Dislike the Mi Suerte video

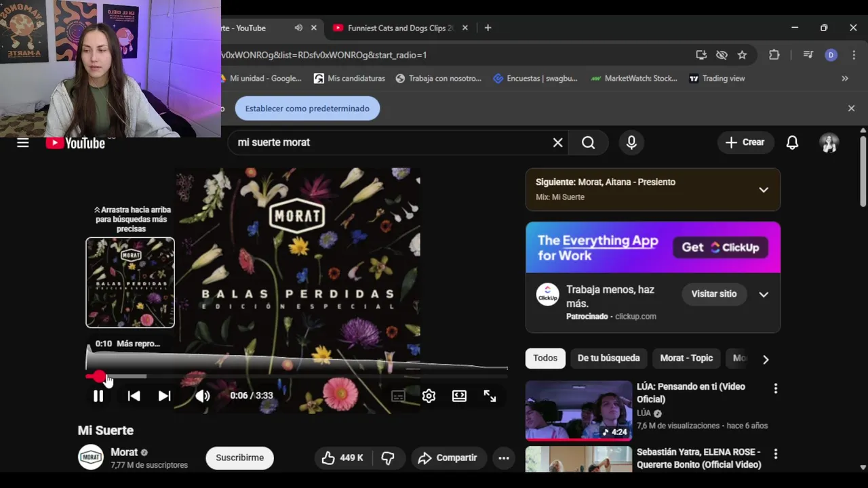click(x=388, y=457)
